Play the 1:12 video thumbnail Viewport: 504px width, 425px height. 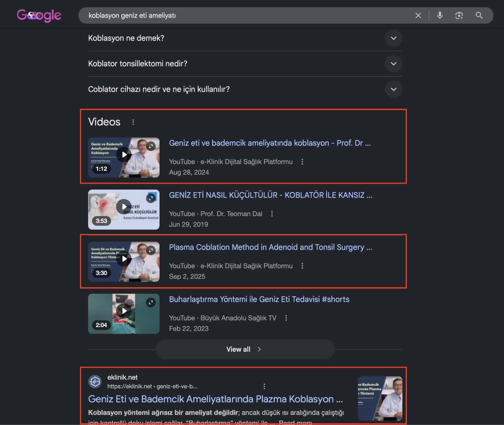[124, 158]
